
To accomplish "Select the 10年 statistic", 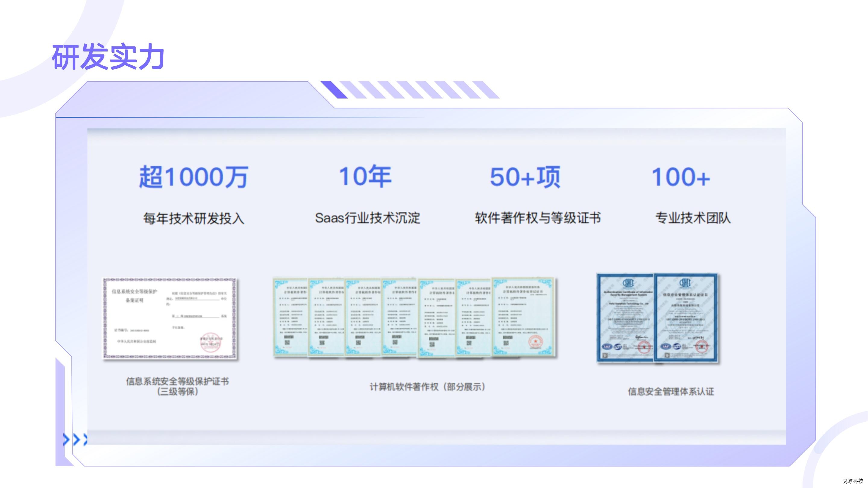I will pos(365,176).
